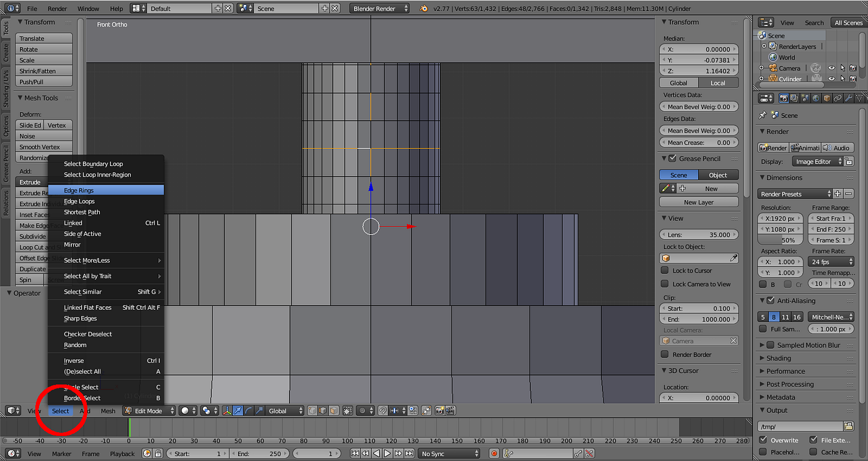Open the No Sync dropdown
The image size is (868, 461).
coord(449,454)
